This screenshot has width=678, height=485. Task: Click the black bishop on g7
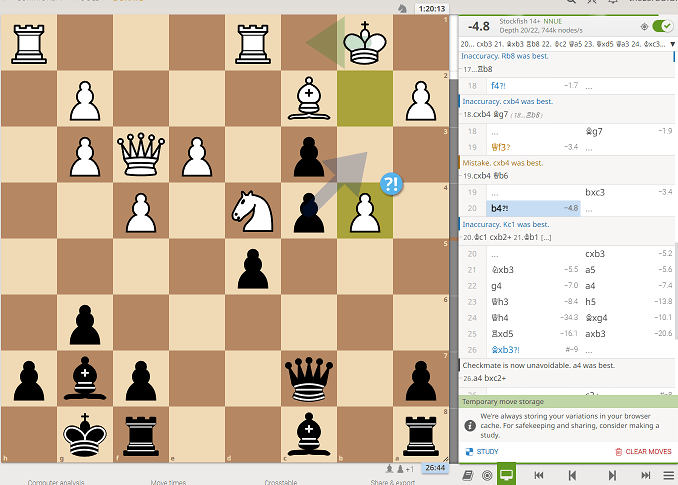coord(85,379)
